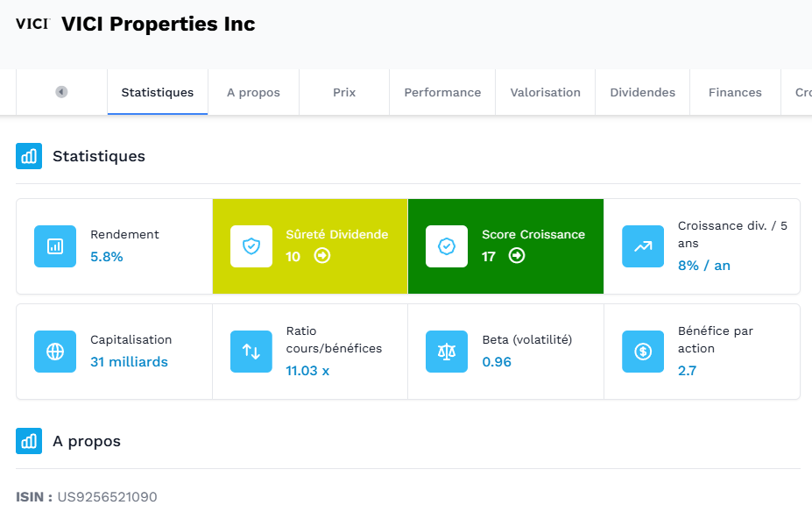Switch to the Dividendes tab
This screenshot has width=812, height=512.
643,92
